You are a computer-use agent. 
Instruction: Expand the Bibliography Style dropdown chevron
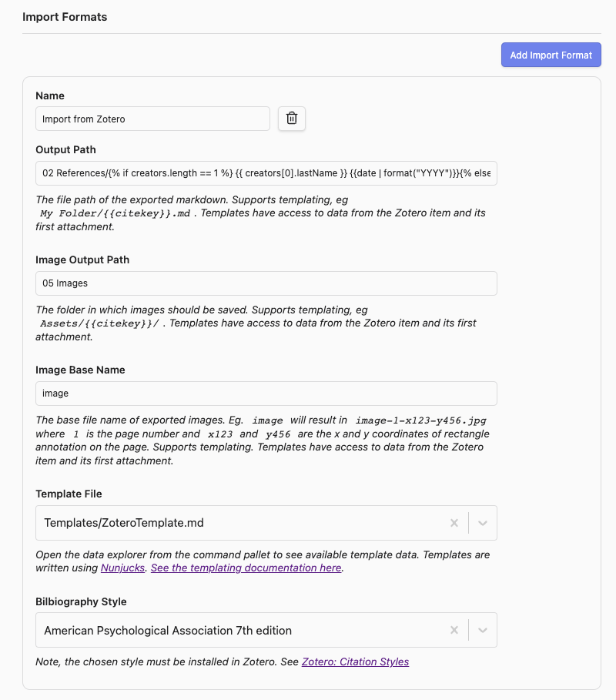[x=483, y=630]
